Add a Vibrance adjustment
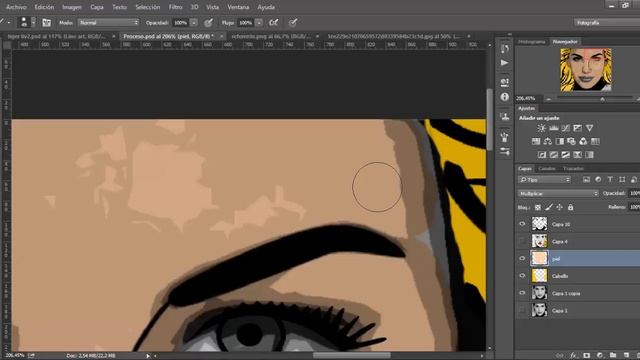Screen dimensions: 640x360 click(589, 128)
